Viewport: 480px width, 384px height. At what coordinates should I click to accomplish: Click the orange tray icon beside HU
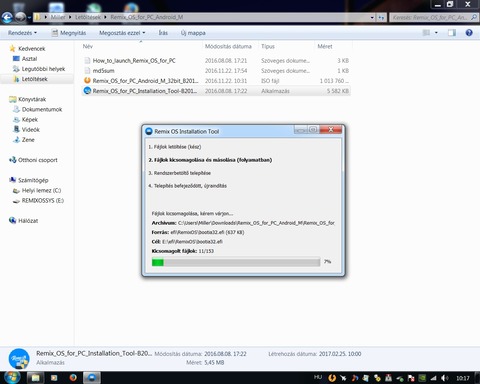pyautogui.click(x=332, y=378)
